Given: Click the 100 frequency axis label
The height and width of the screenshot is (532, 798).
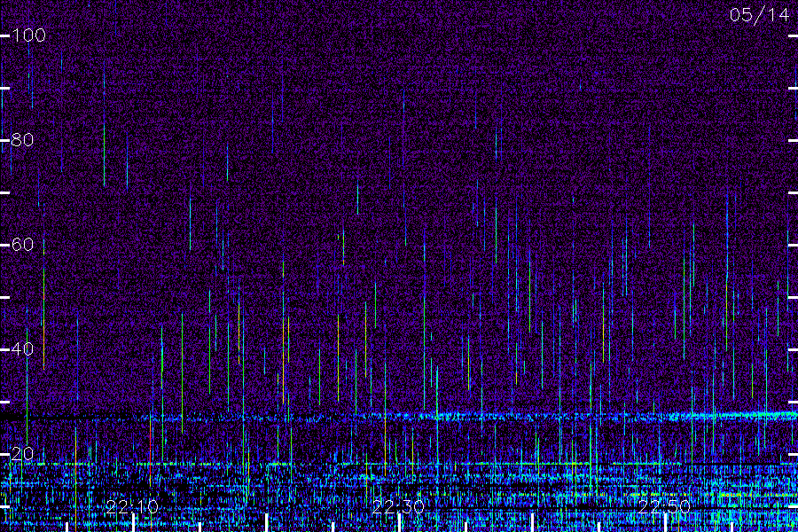Looking at the screenshot, I should click(x=28, y=35).
